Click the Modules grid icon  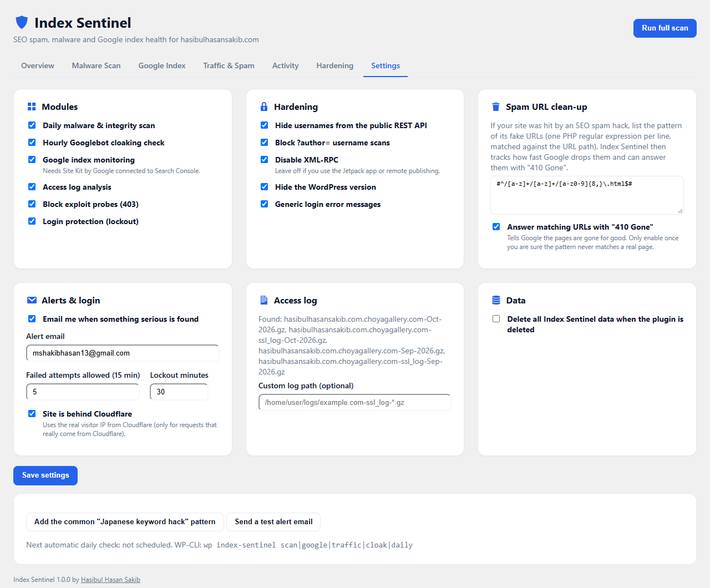(32, 107)
